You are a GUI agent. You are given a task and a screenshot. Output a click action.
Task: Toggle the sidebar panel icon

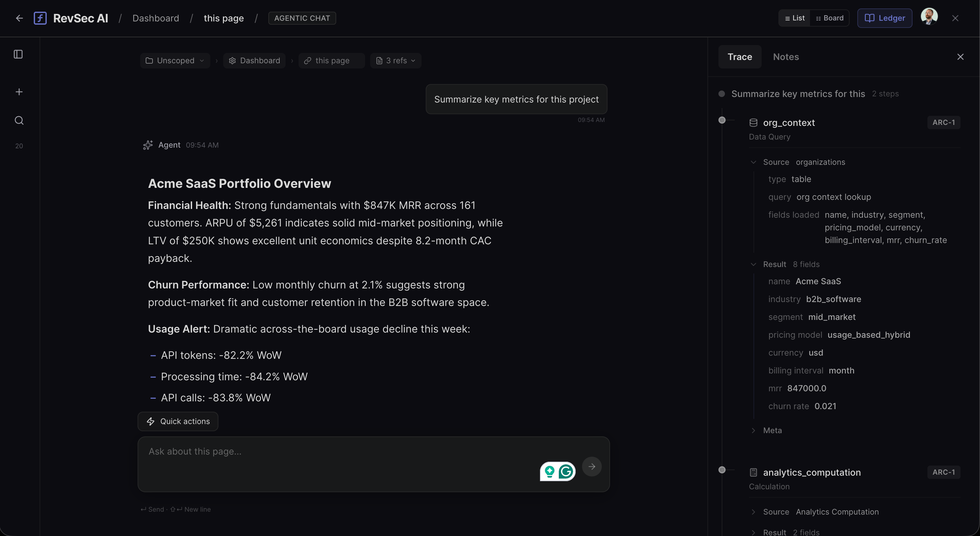18,55
